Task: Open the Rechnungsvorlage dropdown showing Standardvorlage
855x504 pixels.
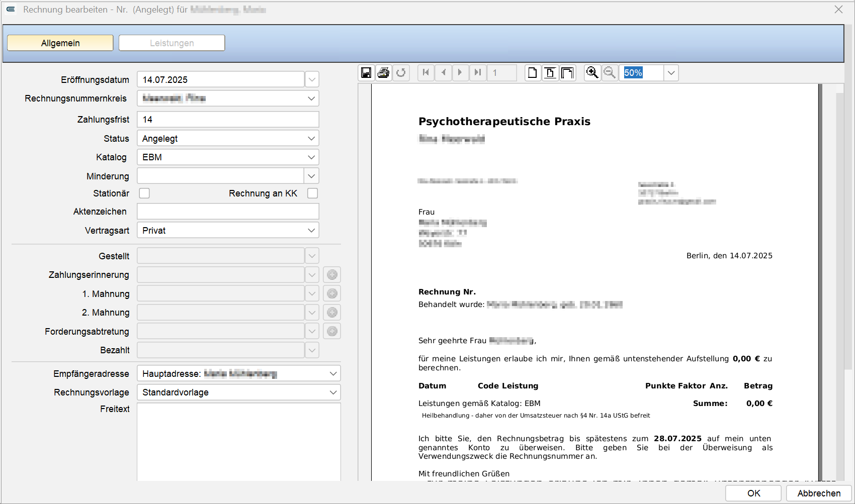Action: point(333,392)
